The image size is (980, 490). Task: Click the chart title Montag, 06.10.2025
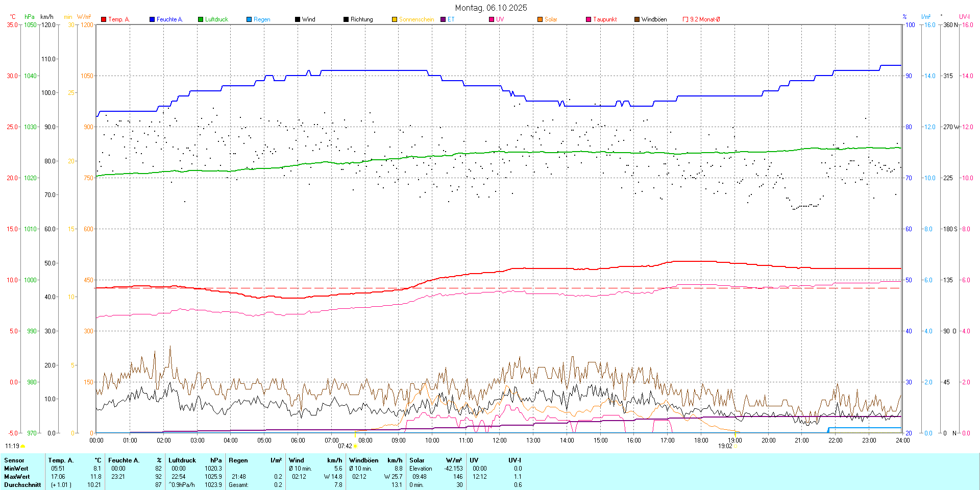point(491,8)
